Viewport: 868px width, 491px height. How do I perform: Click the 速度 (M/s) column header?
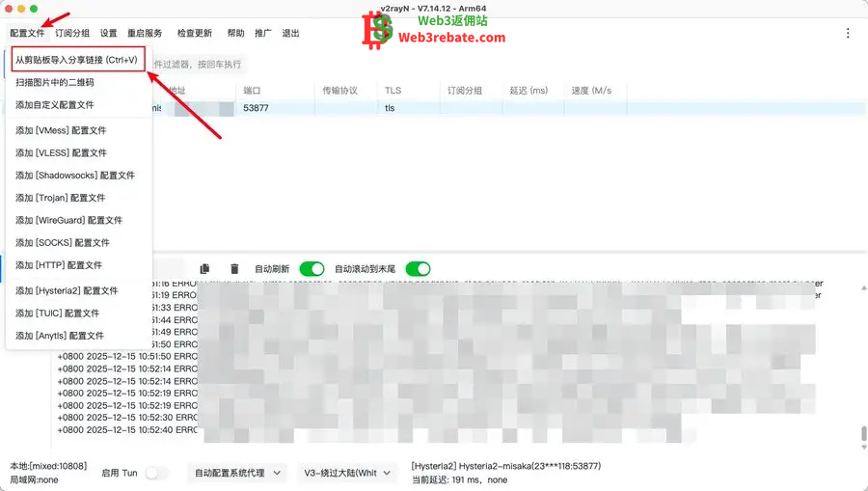[x=596, y=91]
